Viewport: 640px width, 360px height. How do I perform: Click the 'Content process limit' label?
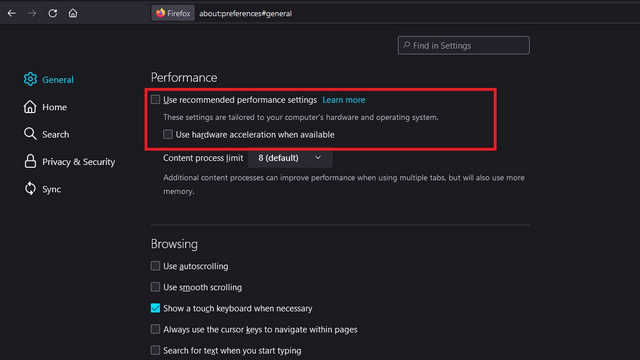[203, 158]
